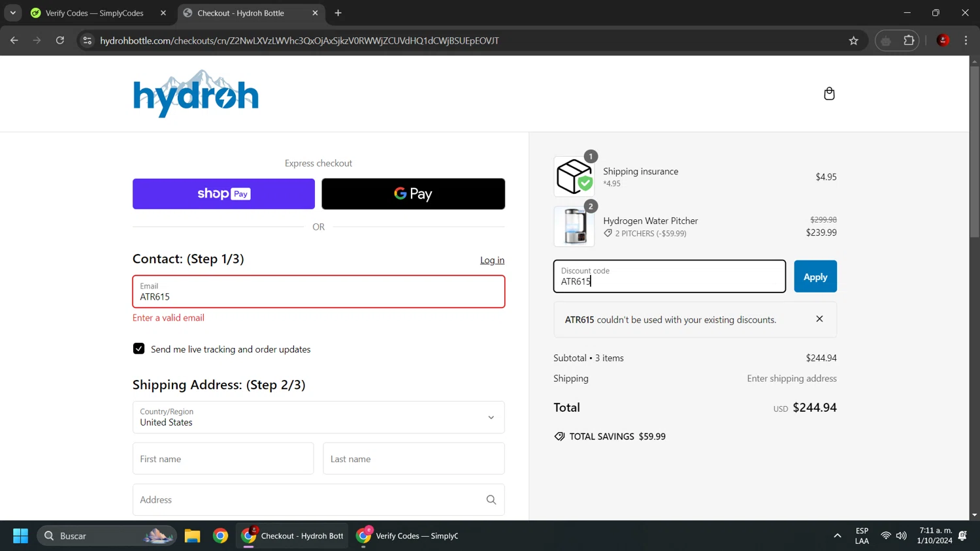Click the ESP LAA language indicator
This screenshot has height=551, width=980.
click(x=862, y=536)
